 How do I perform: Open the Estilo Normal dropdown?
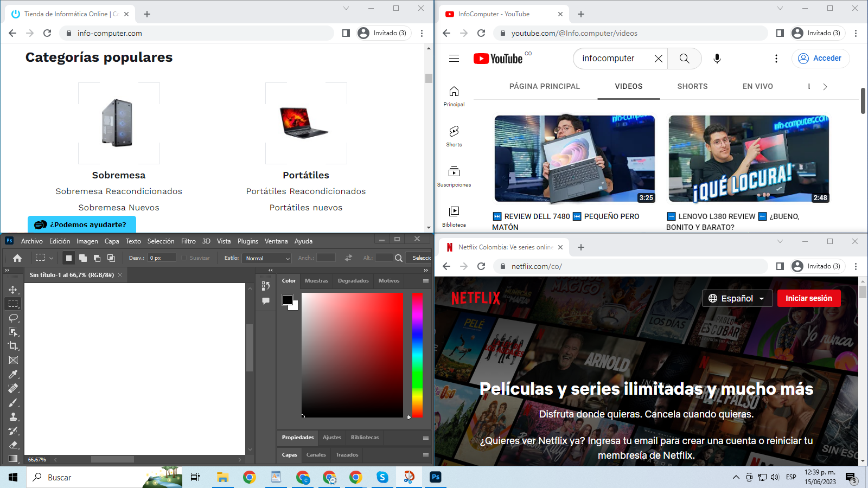pyautogui.click(x=266, y=258)
